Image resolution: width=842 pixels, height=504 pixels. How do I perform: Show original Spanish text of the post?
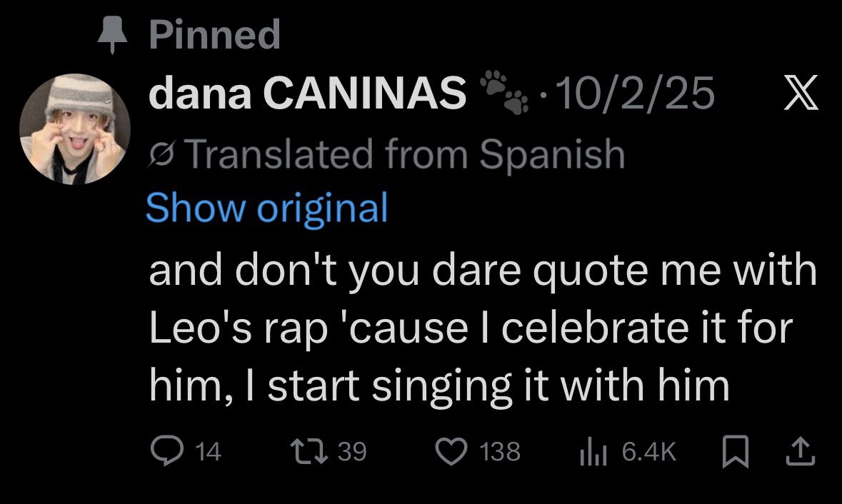tap(266, 208)
